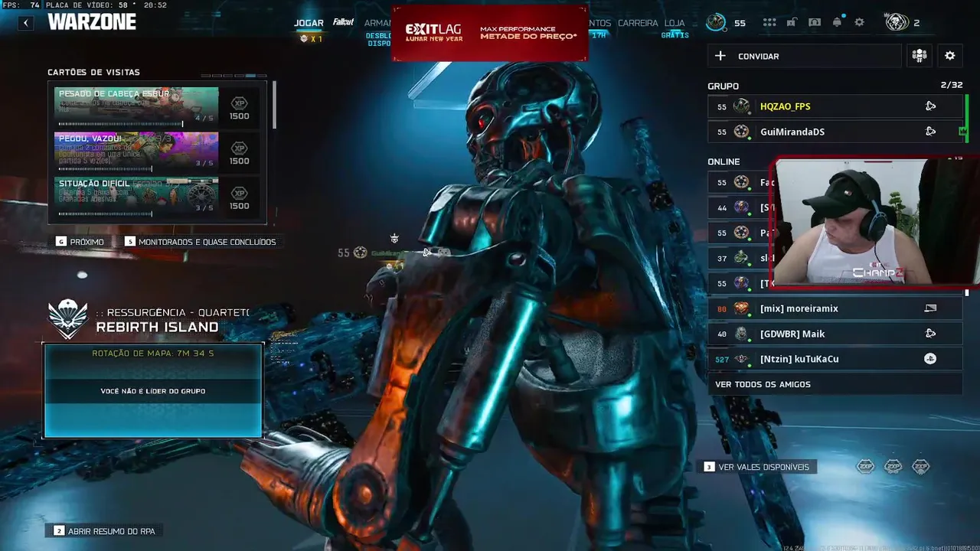Click the unlock tokens padlock icon

coord(792,22)
